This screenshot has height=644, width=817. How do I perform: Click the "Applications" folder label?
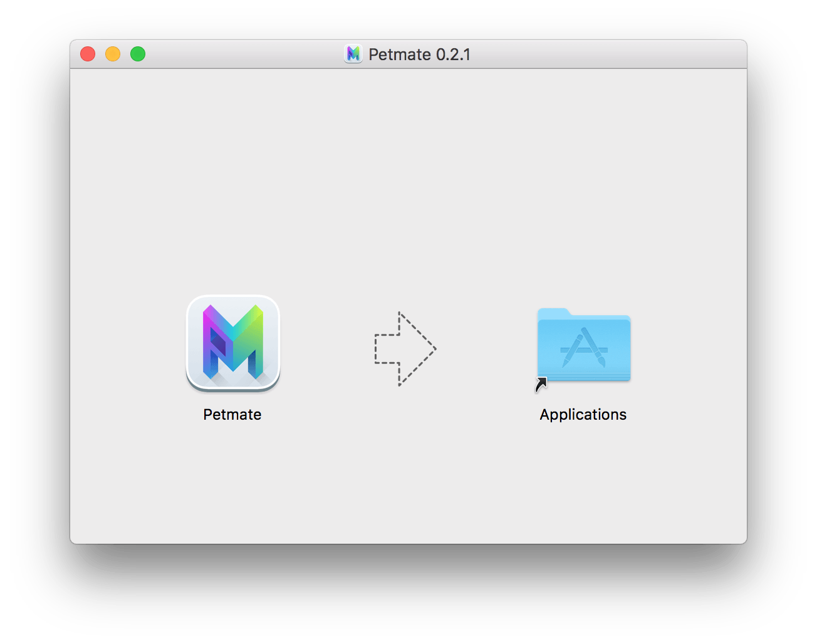click(583, 415)
